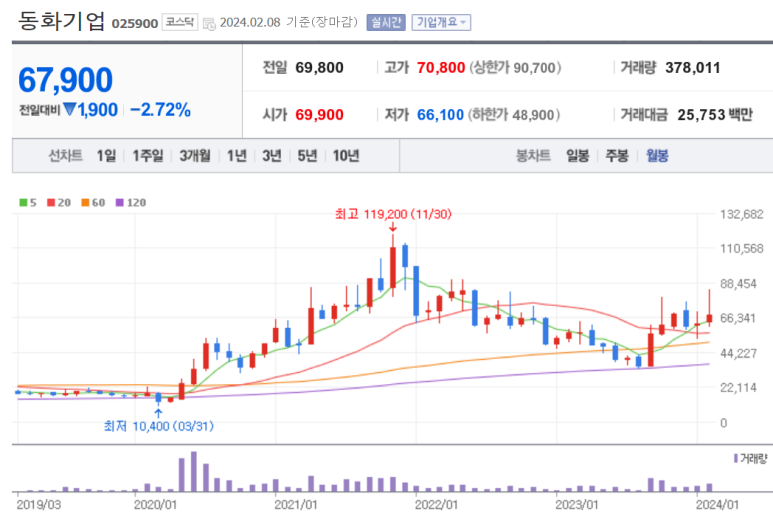Click the down arrow next to 1,900
The height and width of the screenshot is (516, 773).
(70, 109)
